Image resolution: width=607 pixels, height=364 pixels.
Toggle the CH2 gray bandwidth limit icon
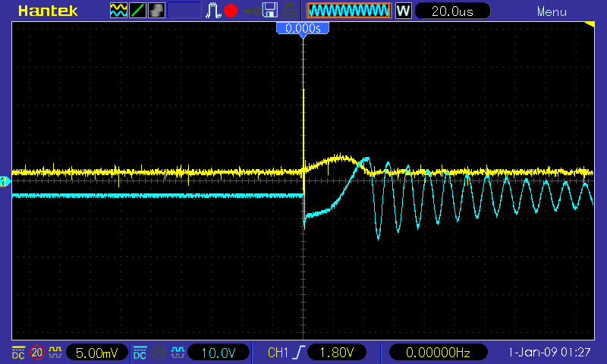(159, 353)
